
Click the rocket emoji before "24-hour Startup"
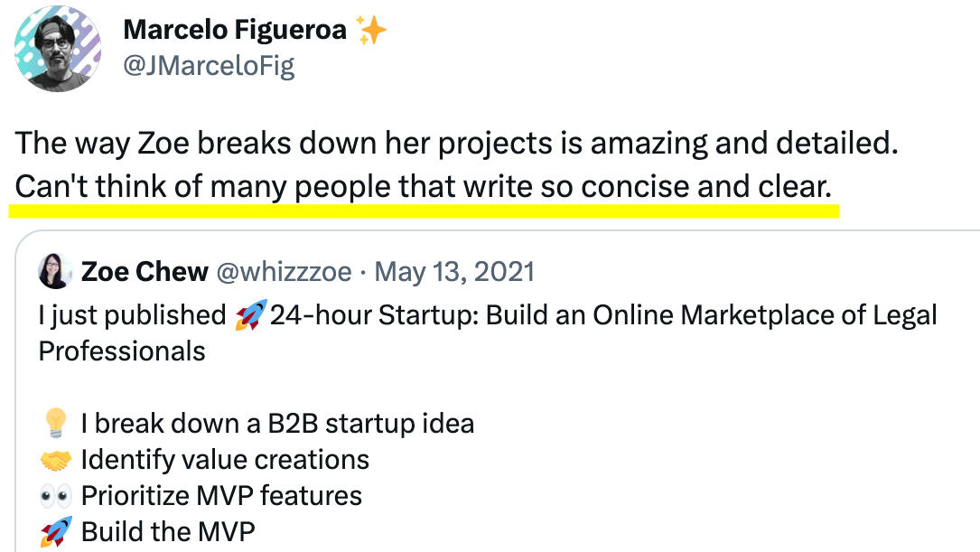pos(247,315)
